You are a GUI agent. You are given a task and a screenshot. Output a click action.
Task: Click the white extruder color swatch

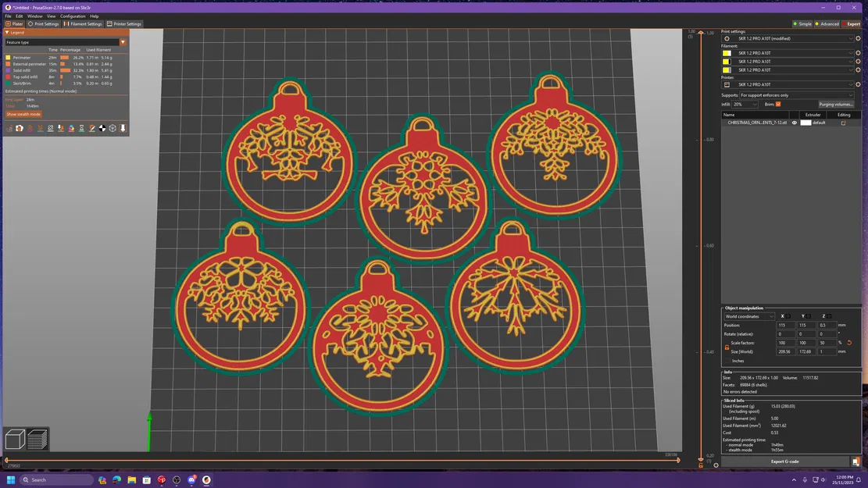(805, 123)
